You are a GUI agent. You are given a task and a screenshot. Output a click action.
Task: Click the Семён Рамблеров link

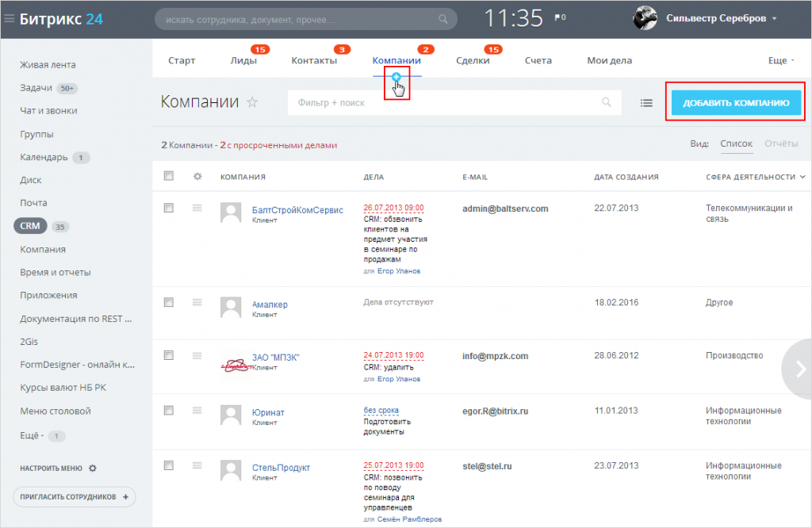tap(409, 518)
